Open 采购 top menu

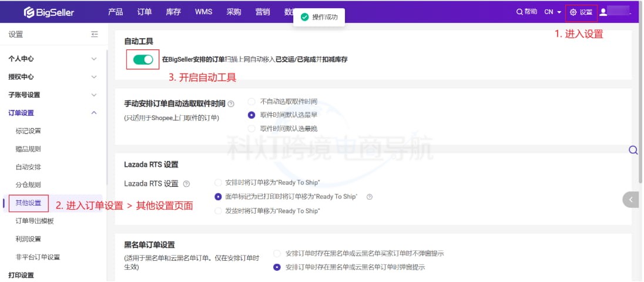(234, 12)
